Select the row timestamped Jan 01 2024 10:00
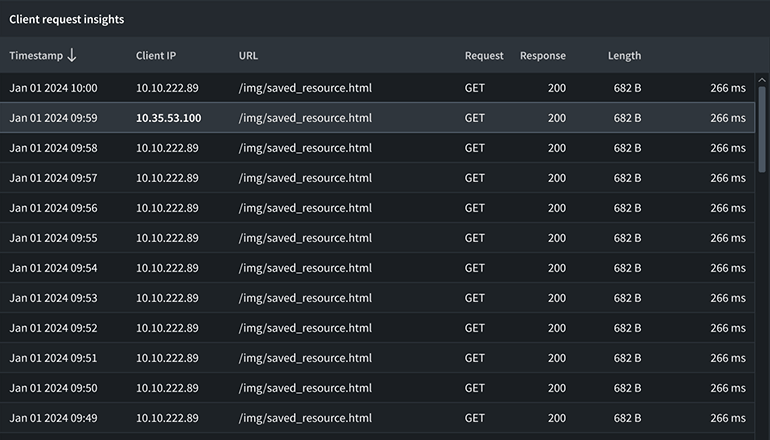This screenshot has width=770, height=440. (53, 88)
